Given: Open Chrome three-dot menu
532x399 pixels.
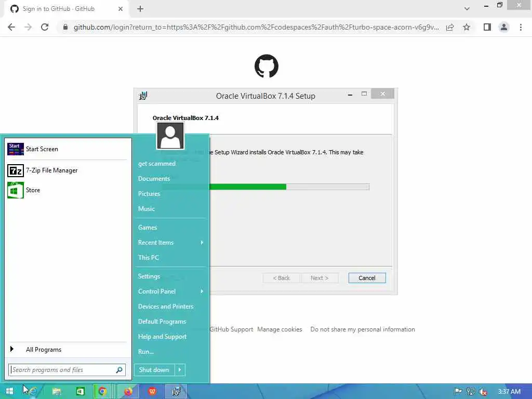Looking at the screenshot, I should [521, 27].
